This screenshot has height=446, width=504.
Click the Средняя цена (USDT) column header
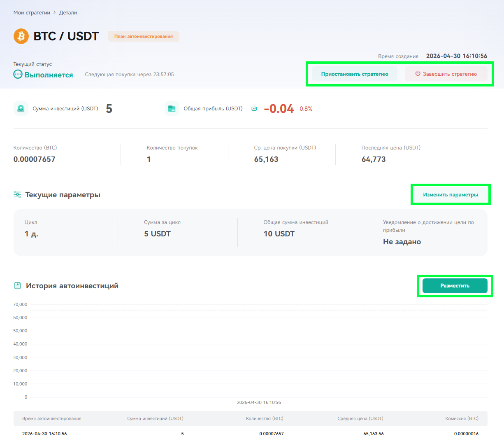[360, 418]
